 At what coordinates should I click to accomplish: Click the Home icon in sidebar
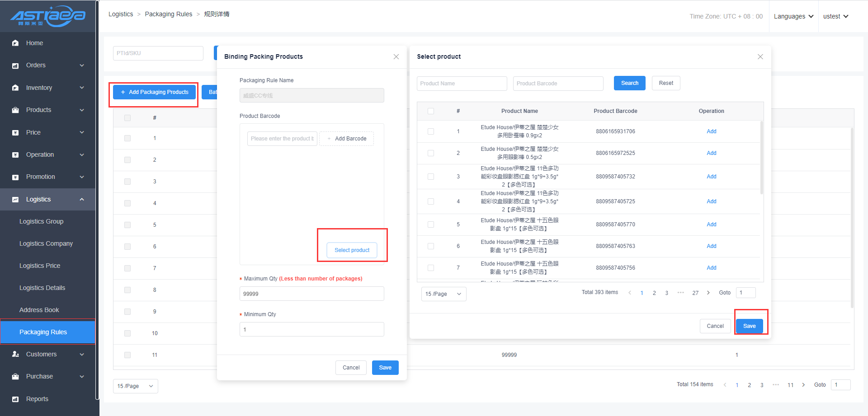tap(15, 43)
